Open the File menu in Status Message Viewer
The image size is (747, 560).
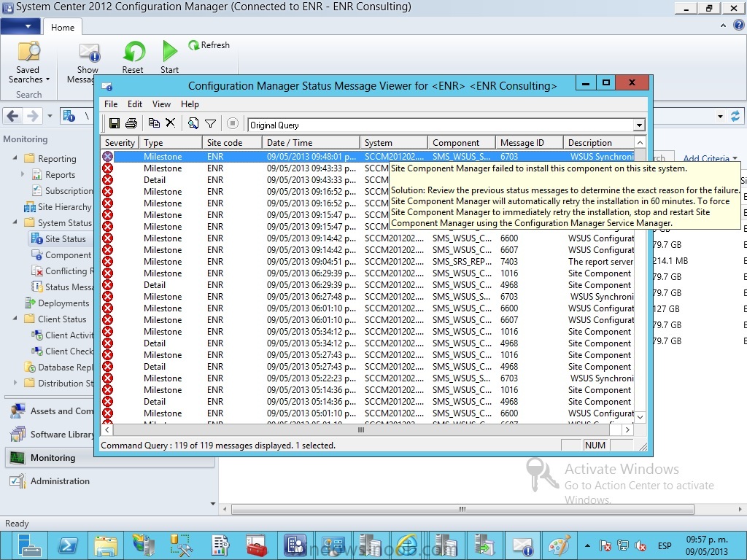point(111,104)
